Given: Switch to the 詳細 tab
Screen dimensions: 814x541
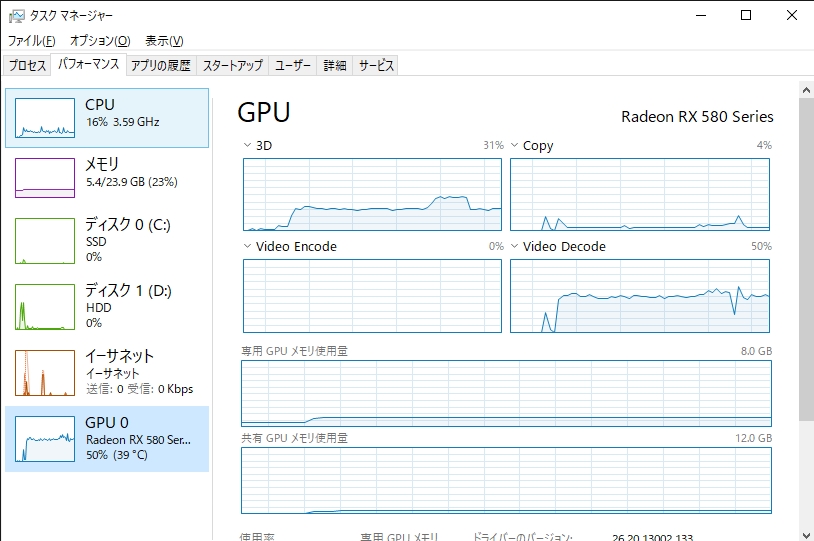Looking at the screenshot, I should (334, 66).
